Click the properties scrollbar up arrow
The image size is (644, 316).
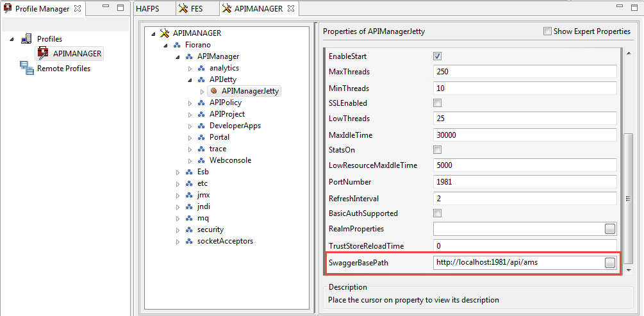click(x=628, y=53)
